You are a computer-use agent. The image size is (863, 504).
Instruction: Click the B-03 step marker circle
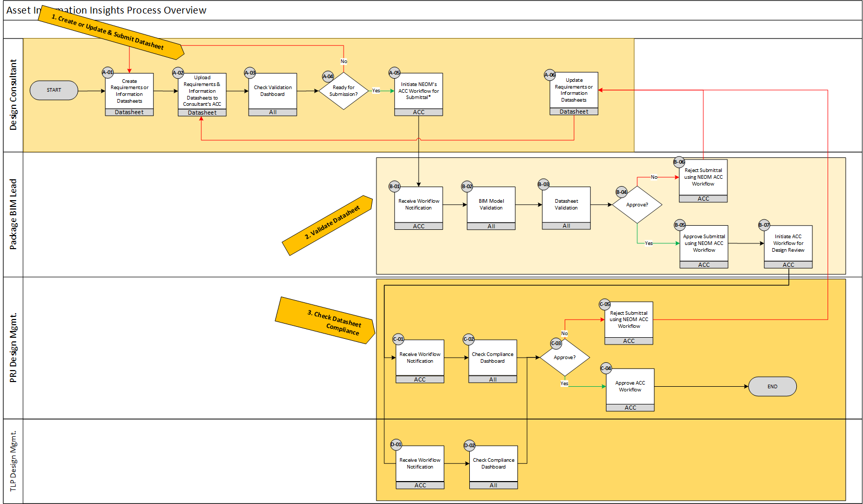click(x=543, y=185)
